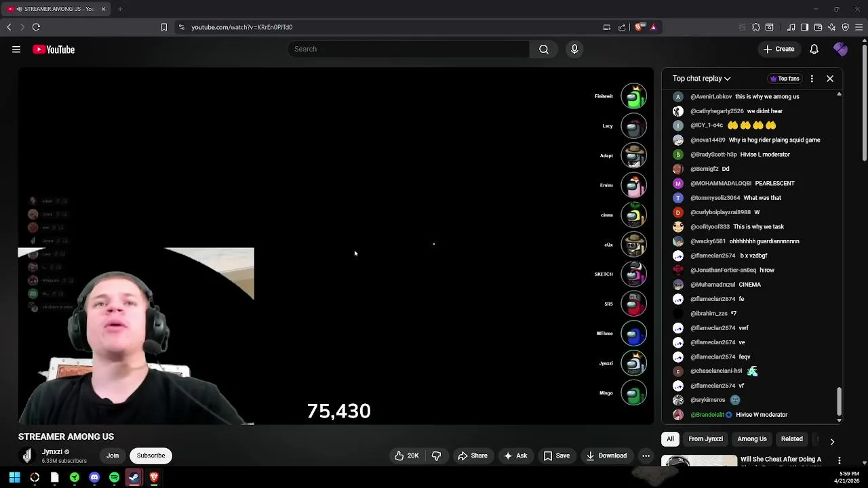Select the Among Us filter chip

pos(752,439)
